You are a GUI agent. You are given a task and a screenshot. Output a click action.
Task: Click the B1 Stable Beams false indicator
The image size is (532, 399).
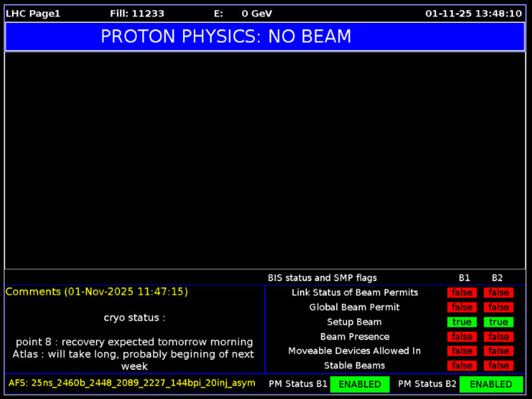tap(462, 365)
